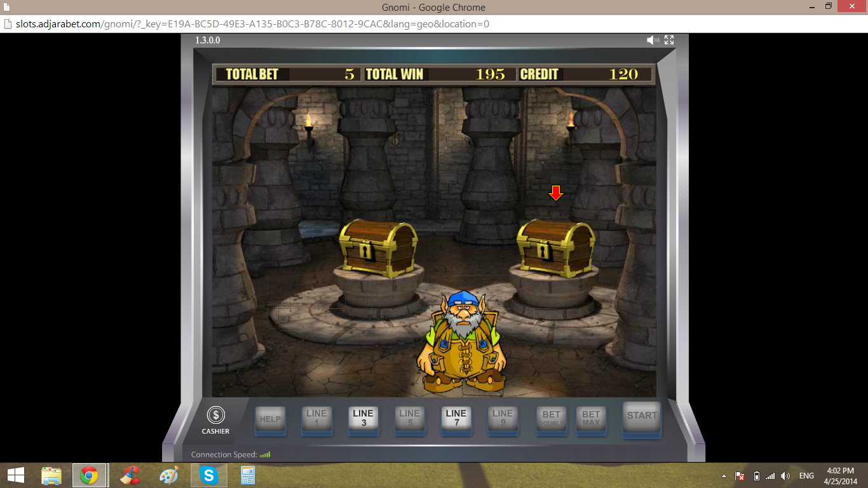Select the LINE 1 button

316,420
